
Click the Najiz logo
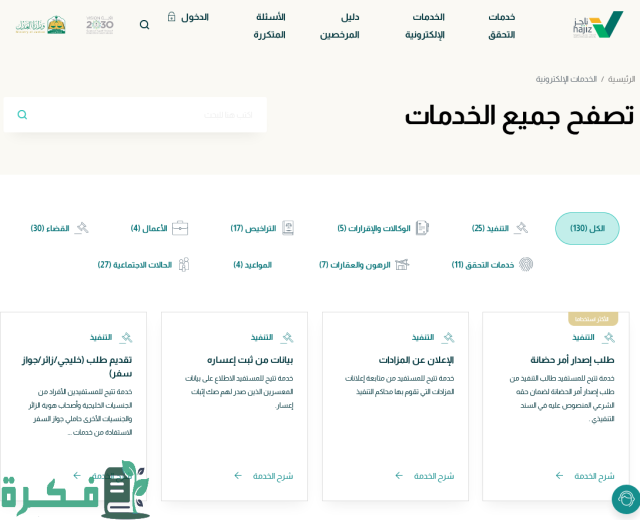coord(598,25)
